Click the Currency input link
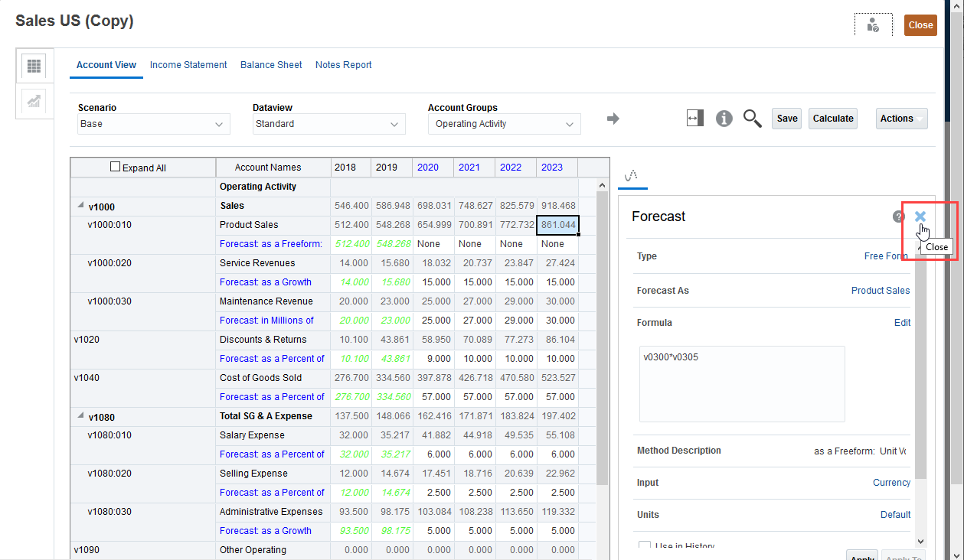The image size is (964, 560). [891, 483]
